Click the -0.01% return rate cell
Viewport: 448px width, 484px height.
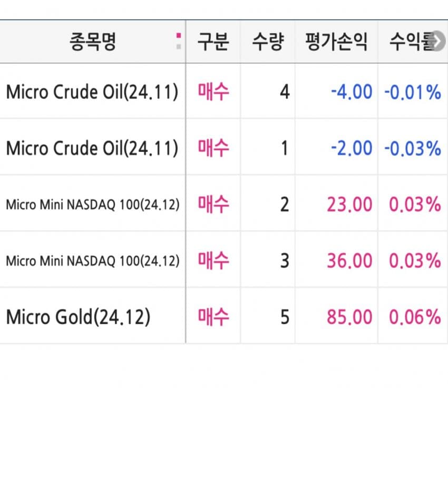412,92
